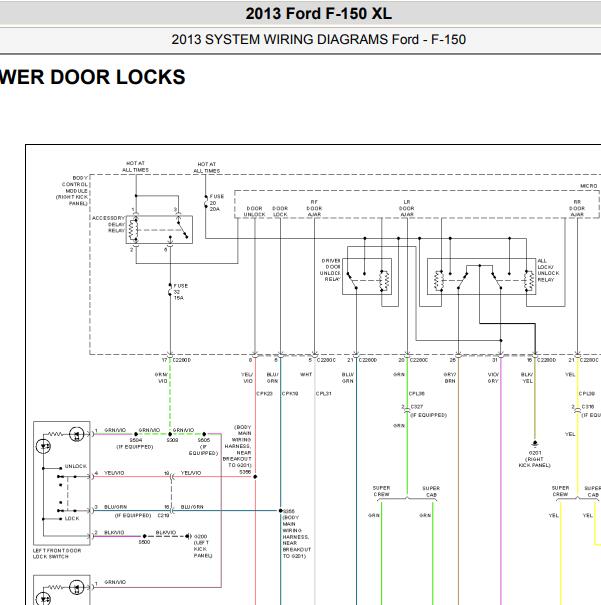Image resolution: width=601 pixels, height=605 pixels.
Task: Click the 'C219' connector label
Action: coord(163,515)
